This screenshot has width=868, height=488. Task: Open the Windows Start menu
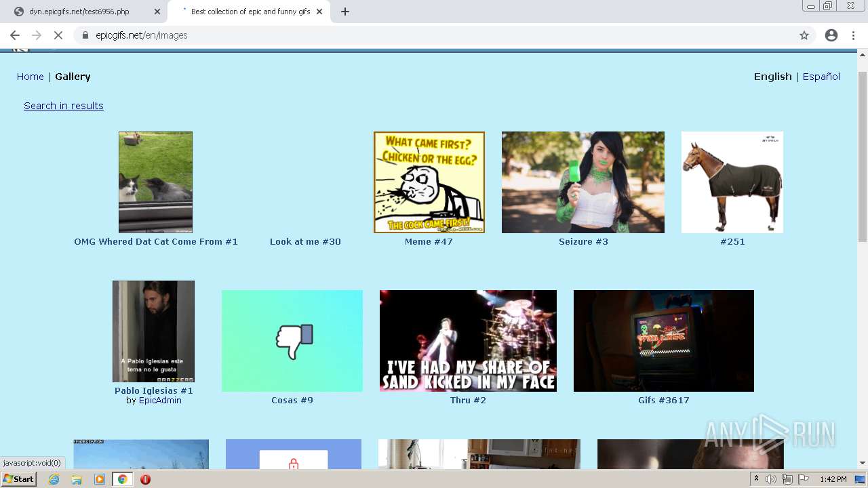(x=19, y=479)
